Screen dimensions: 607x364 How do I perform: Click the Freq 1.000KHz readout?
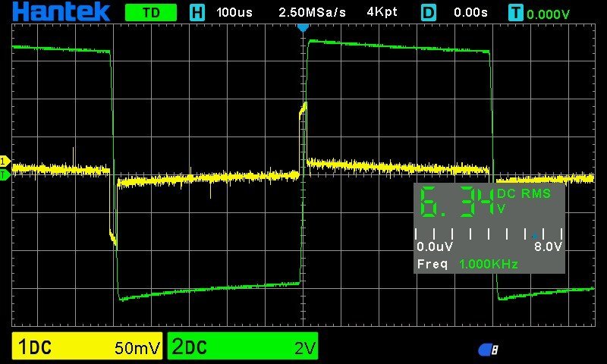click(x=467, y=264)
